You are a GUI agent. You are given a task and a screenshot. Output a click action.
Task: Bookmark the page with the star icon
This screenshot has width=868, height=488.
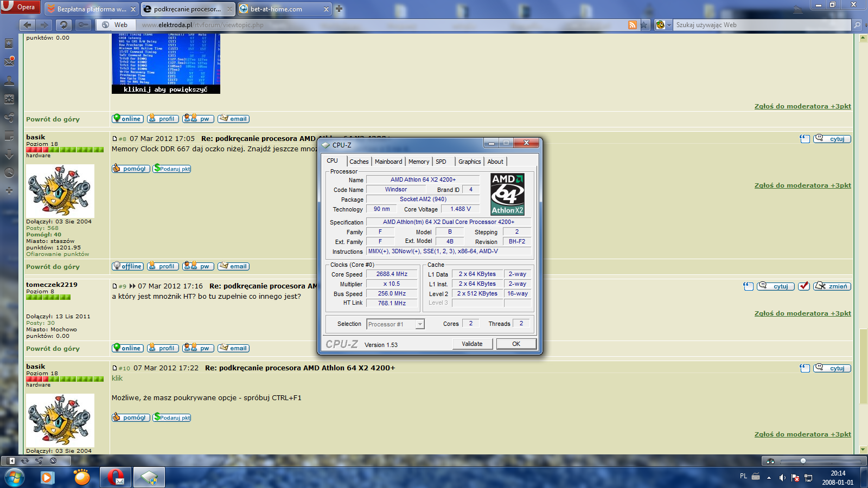pos(644,25)
